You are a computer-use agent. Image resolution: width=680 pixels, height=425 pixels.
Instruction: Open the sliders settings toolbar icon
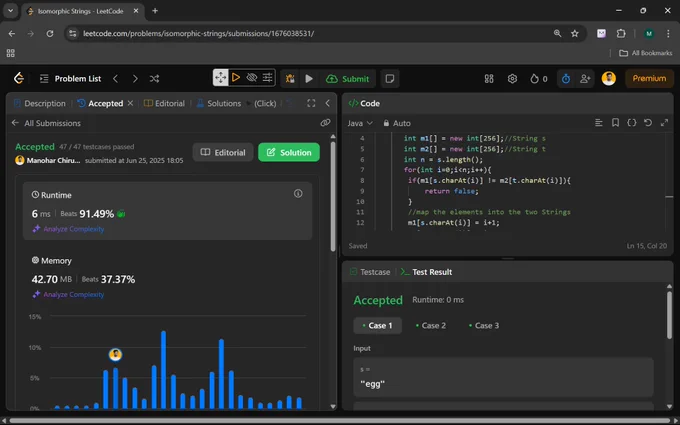[x=268, y=78]
